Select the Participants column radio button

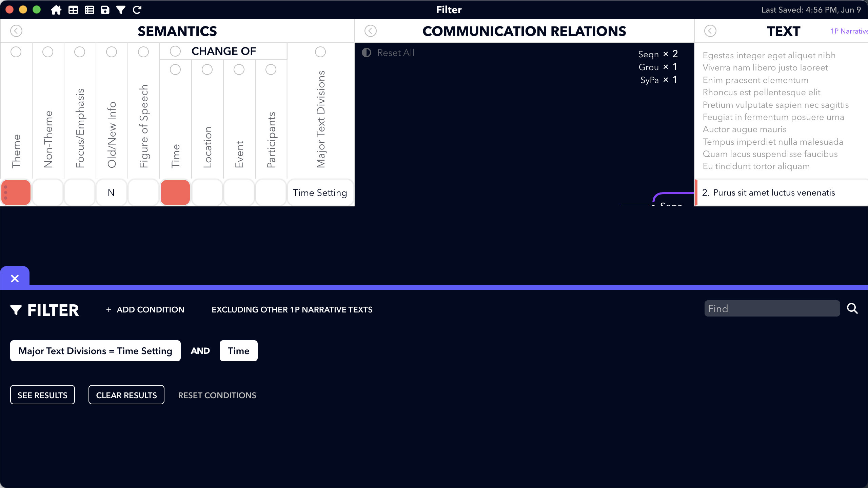[x=271, y=69]
